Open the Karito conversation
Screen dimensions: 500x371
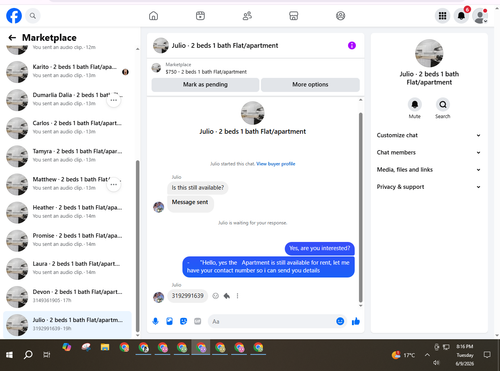pos(67,72)
